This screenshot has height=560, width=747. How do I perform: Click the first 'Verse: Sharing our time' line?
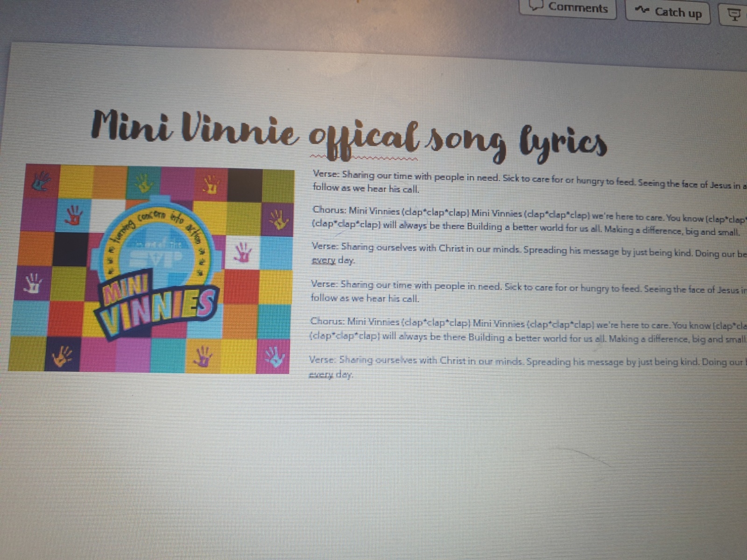coord(529,179)
